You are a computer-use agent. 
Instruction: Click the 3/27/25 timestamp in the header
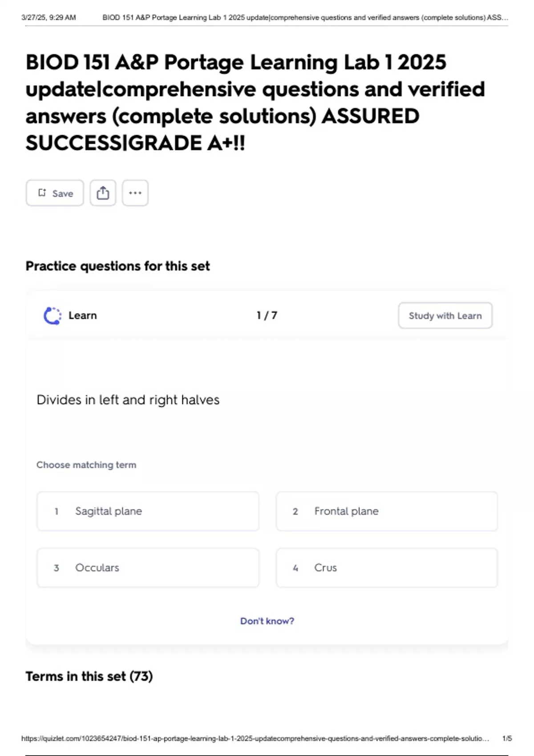click(x=49, y=18)
